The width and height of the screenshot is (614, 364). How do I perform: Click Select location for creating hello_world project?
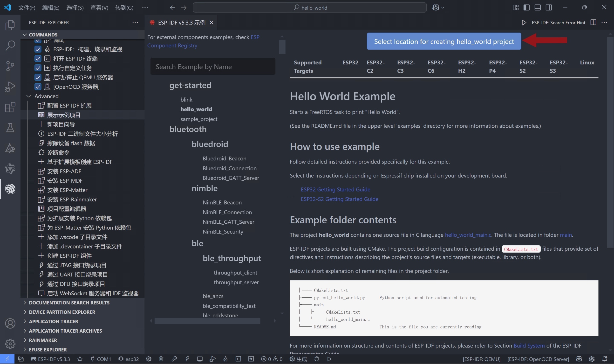coord(444,41)
